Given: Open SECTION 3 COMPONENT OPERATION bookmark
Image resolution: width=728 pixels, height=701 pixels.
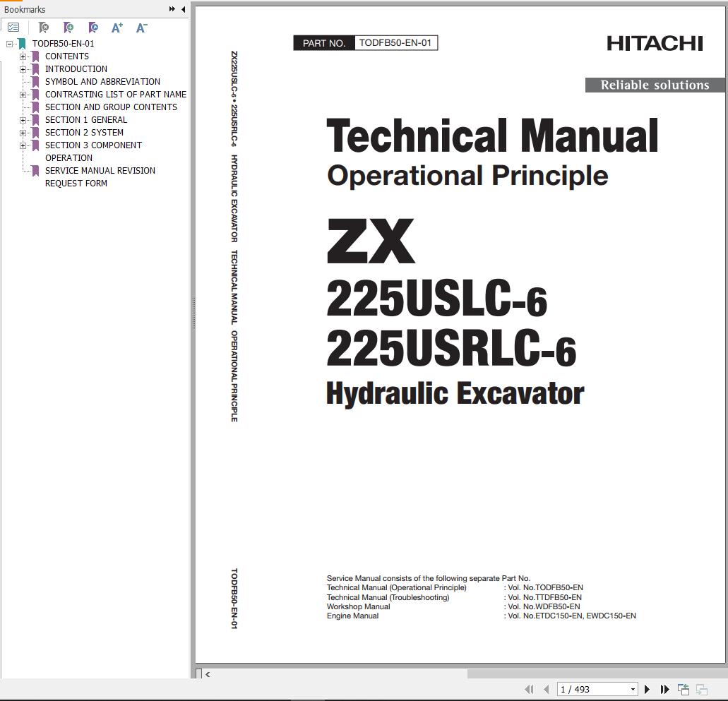Looking at the screenshot, I should coord(93,151).
